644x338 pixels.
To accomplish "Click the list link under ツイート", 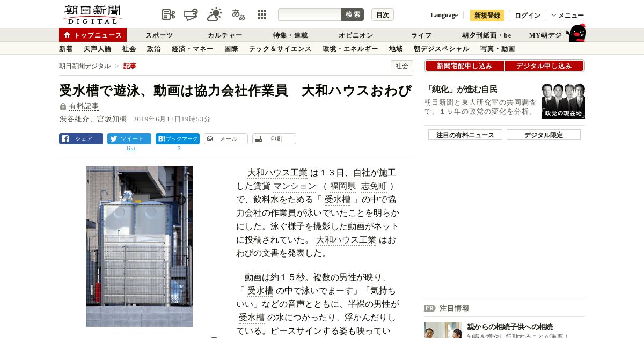I will (x=131, y=148).
